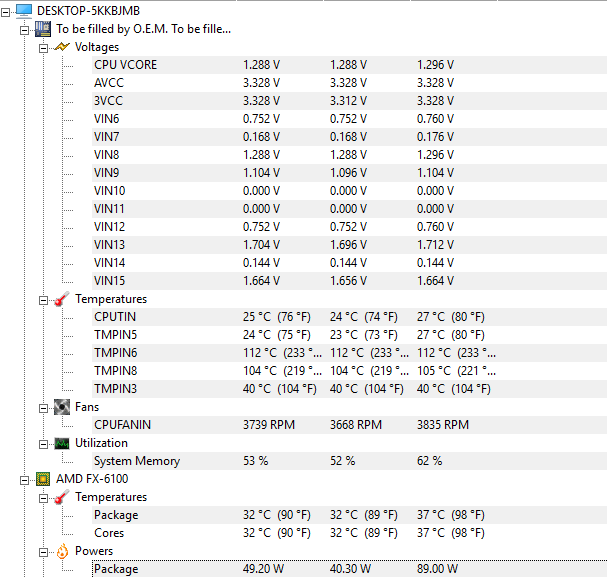Screen dimensions: 607x577
Task: Click the thermometer icon under AMD FX-6100
Action: (62, 497)
